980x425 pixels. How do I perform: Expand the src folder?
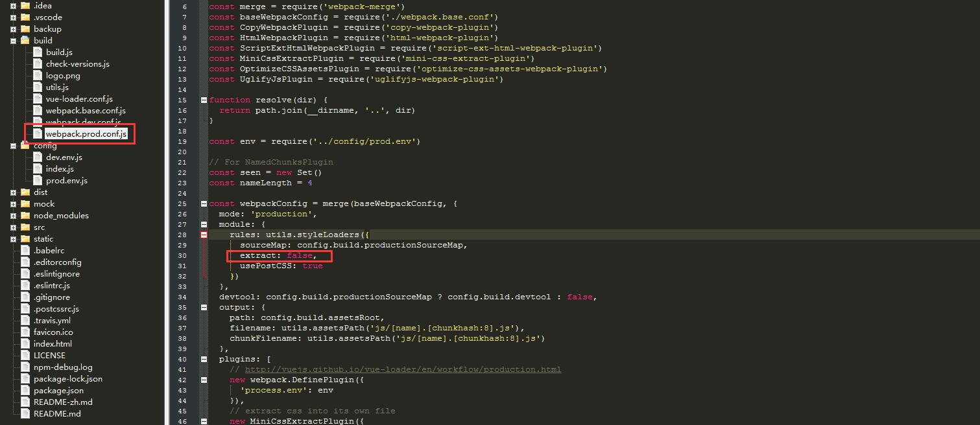13,227
